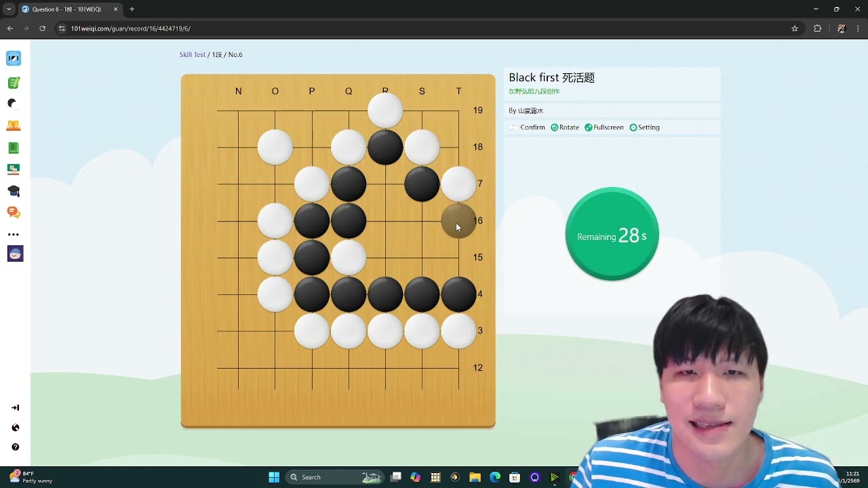Image resolution: width=868 pixels, height=488 pixels.
Task: Click the Windows taskbar Search box
Action: point(334,477)
